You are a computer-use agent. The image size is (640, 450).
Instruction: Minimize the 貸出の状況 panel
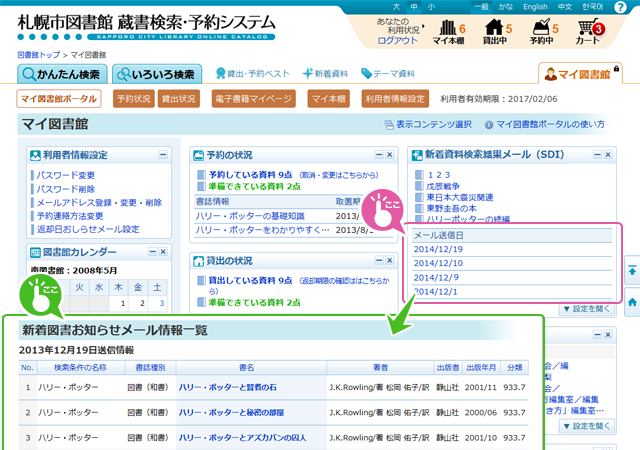(x=379, y=260)
